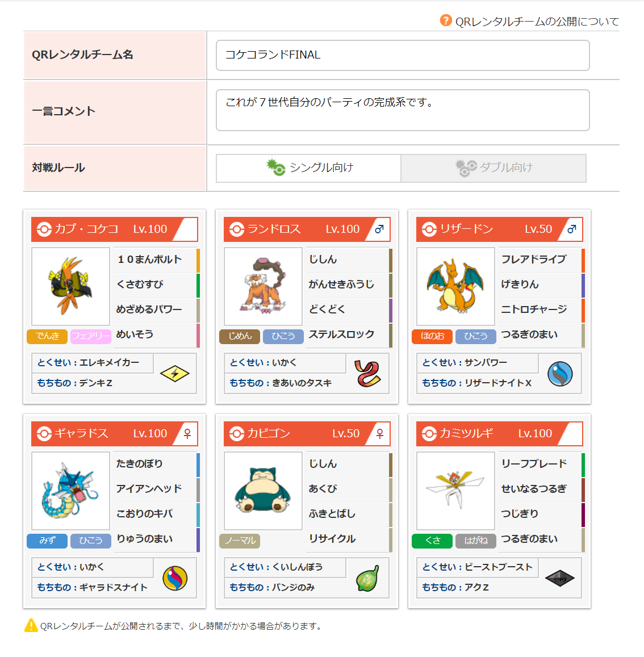Click the move ステルスロック
This screenshot has height=657, width=644.
coord(341,334)
